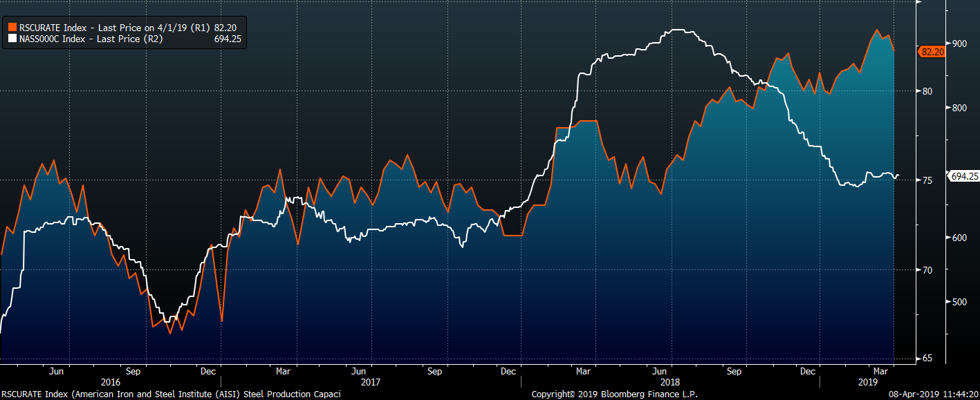980x400 pixels.
Task: Click the RSCURATE Index description footer text
Action: 172,394
